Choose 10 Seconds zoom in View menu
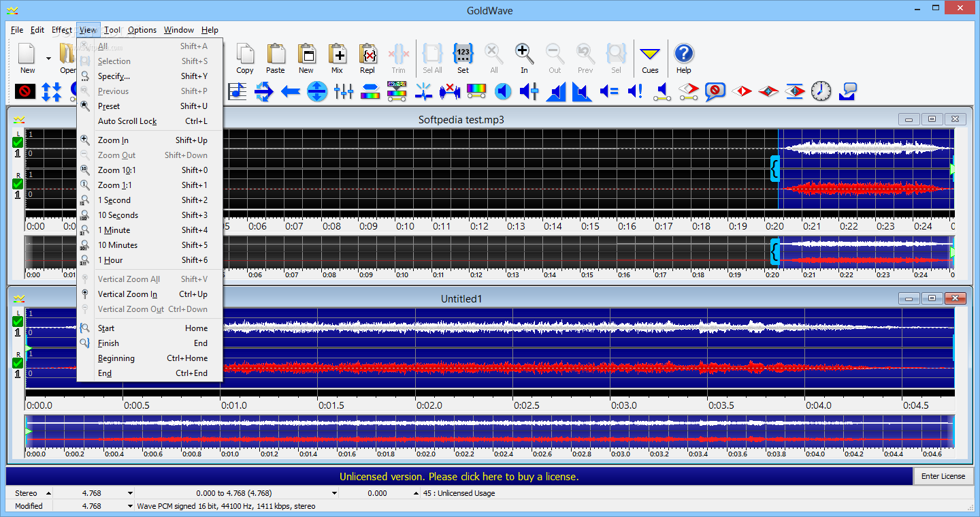 tap(150, 215)
